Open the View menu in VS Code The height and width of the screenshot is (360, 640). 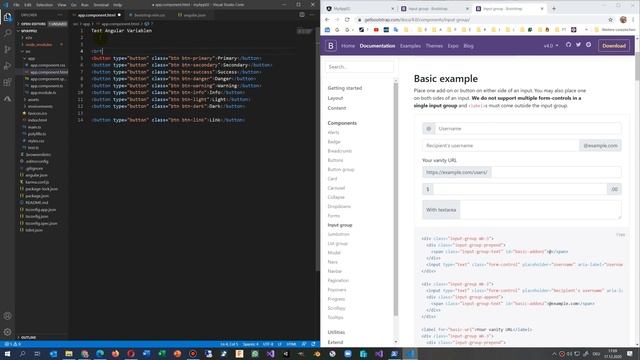coord(62,5)
